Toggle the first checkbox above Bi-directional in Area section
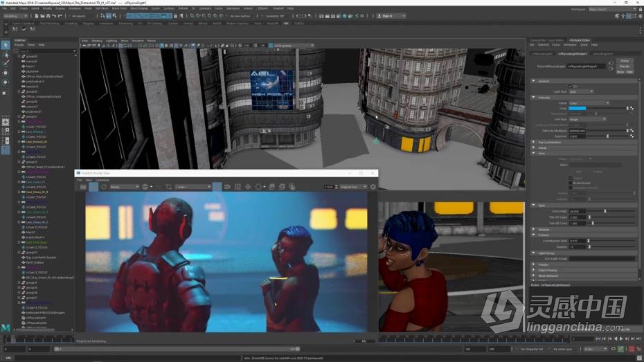644x362 pixels. pyautogui.click(x=571, y=178)
